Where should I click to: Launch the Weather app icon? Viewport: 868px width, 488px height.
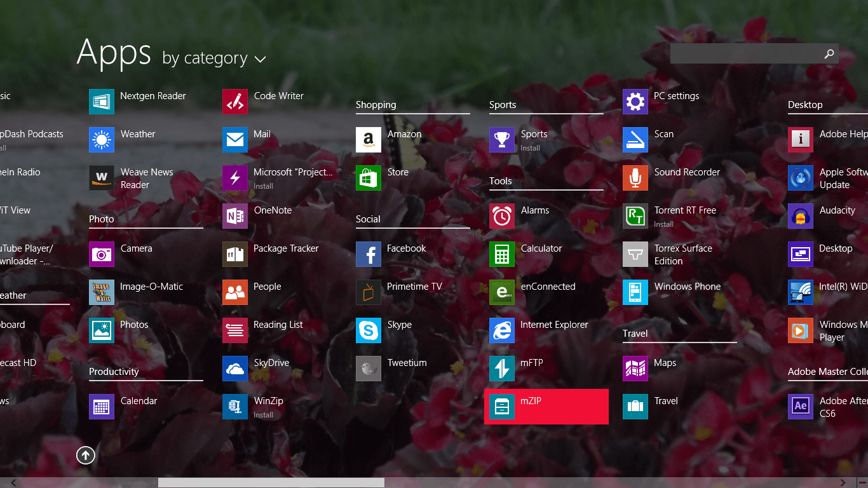point(102,140)
